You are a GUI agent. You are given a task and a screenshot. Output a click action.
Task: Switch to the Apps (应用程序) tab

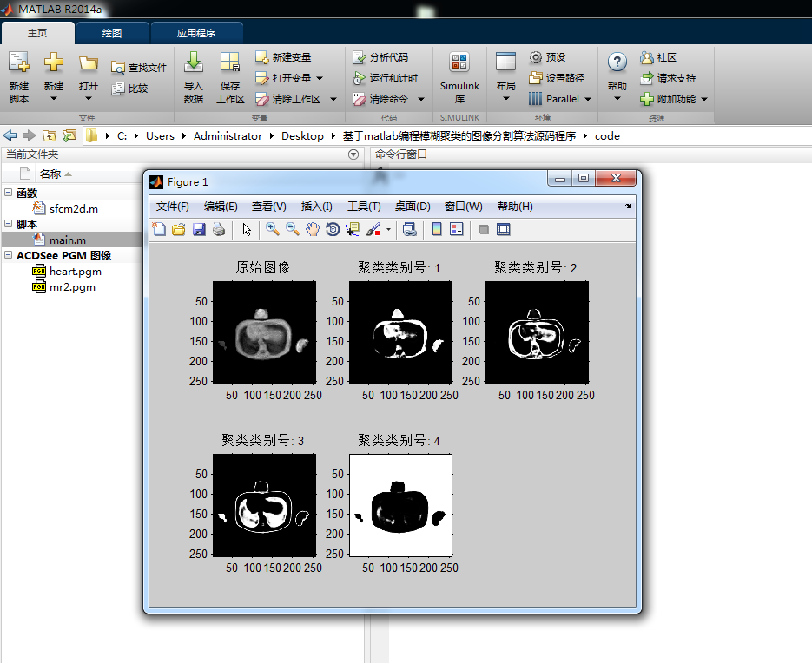196,33
